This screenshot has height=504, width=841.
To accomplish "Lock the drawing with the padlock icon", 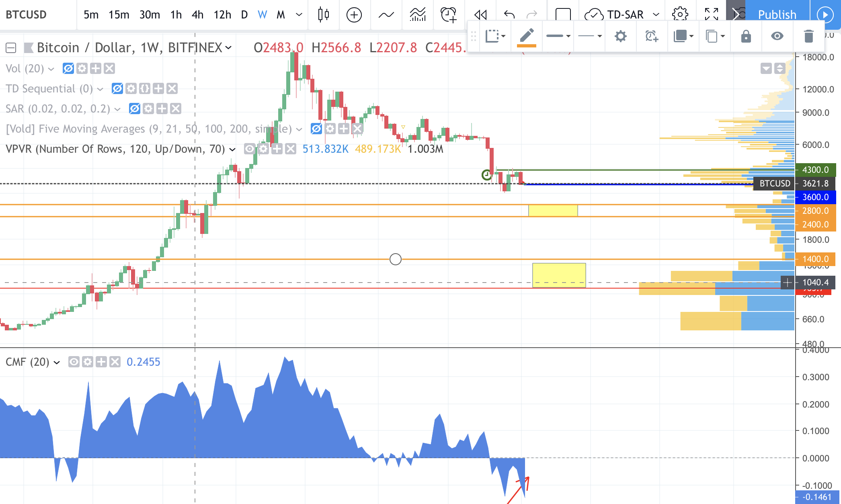I will [746, 36].
